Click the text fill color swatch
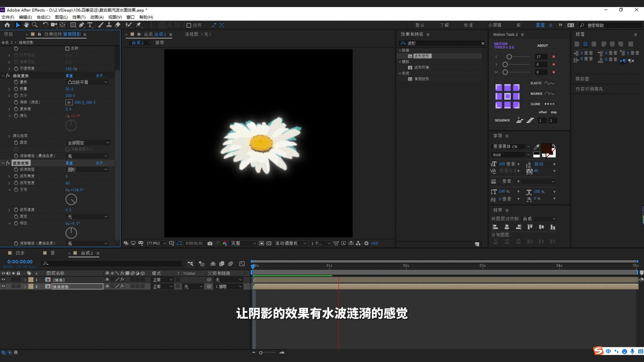Screen dimensions: 644x362 546,148
